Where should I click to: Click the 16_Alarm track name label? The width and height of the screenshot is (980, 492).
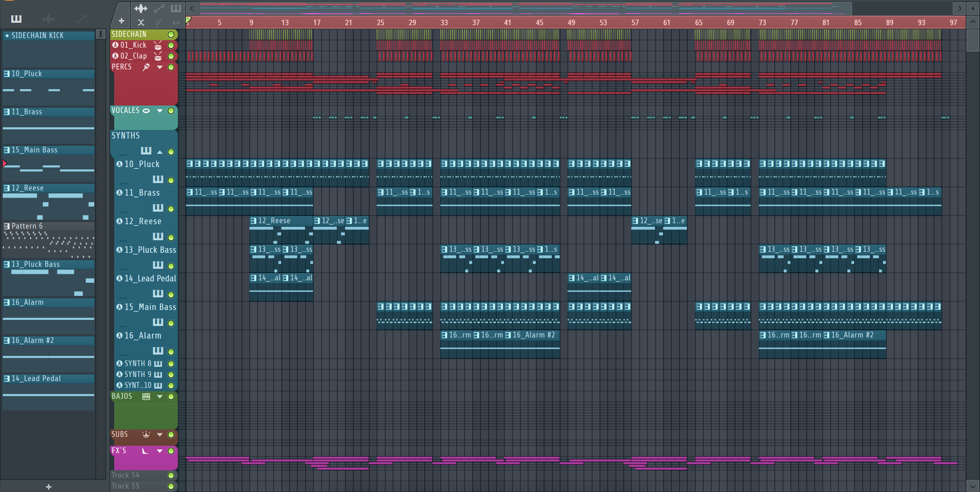point(143,335)
